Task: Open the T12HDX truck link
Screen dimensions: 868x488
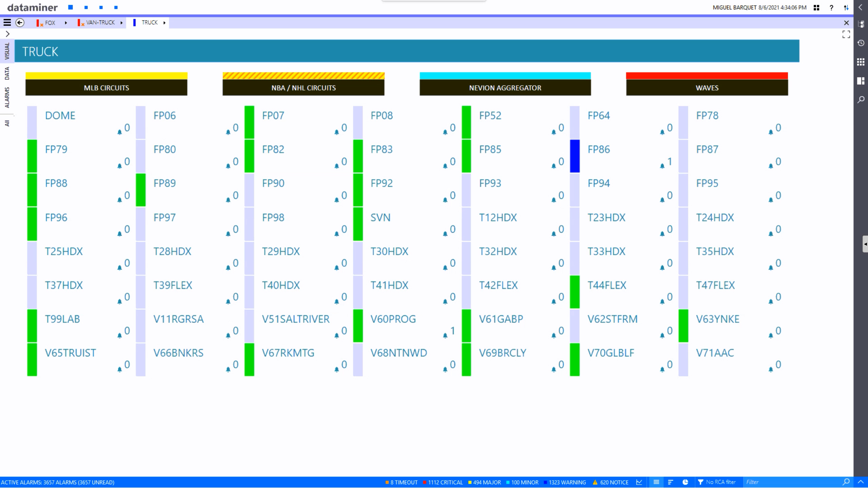Action: tap(498, 218)
